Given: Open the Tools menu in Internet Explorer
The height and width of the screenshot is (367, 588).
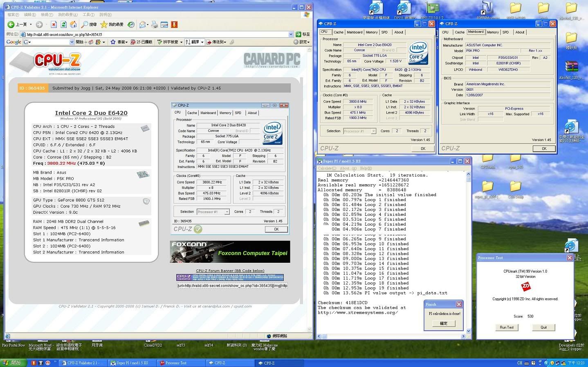Looking at the screenshot, I should (x=89, y=15).
